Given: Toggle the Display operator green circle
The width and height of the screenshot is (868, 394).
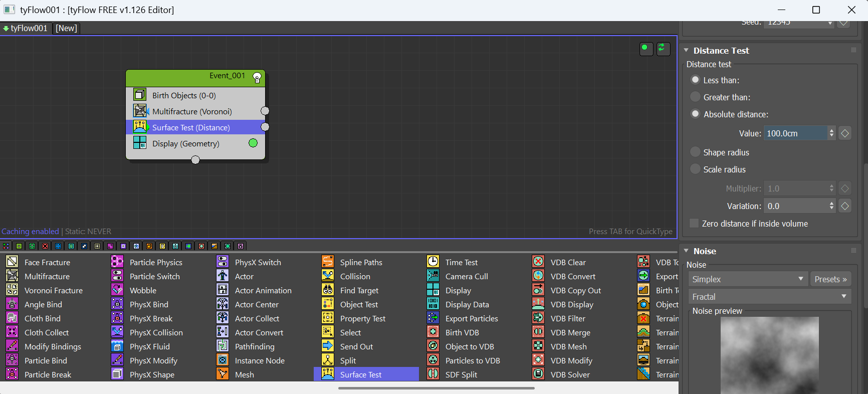Looking at the screenshot, I should [253, 143].
